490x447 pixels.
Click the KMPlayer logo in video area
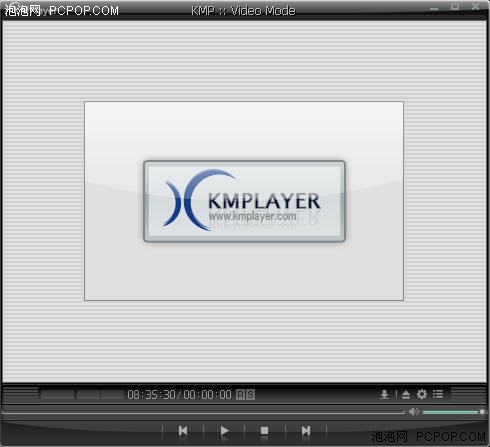coord(244,201)
